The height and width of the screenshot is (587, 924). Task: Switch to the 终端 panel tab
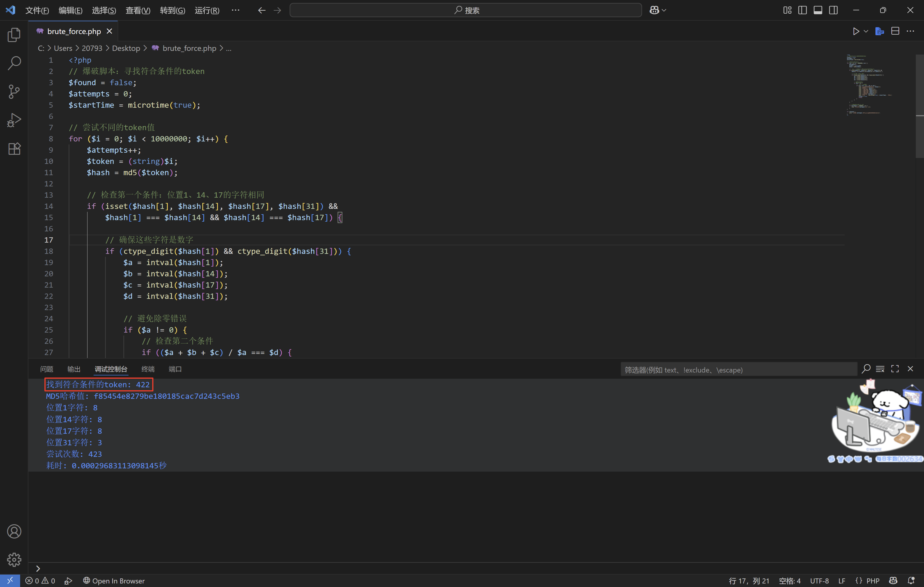pos(148,369)
